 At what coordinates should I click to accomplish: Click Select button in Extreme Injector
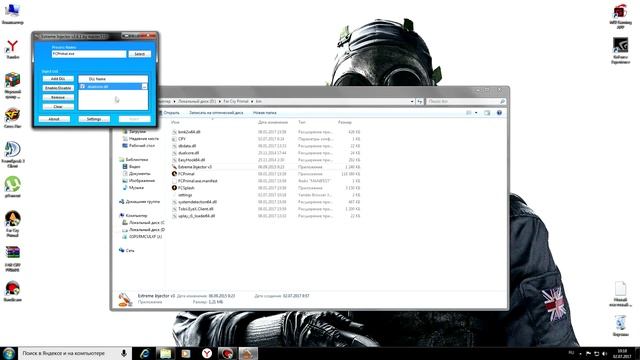(x=140, y=54)
